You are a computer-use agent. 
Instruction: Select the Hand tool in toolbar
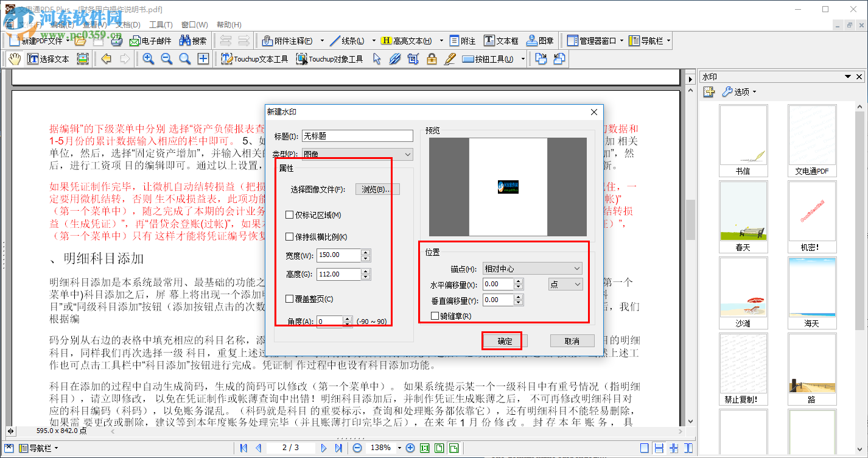(15, 59)
